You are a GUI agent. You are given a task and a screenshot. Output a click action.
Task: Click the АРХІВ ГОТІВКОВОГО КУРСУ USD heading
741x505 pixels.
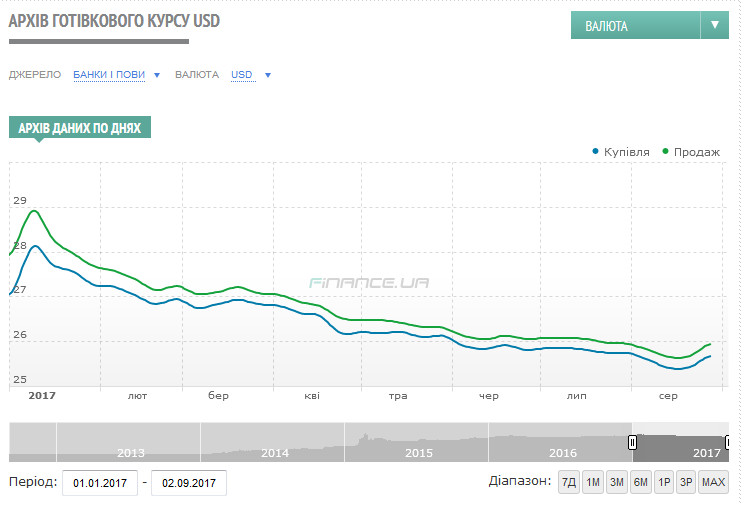click(114, 21)
